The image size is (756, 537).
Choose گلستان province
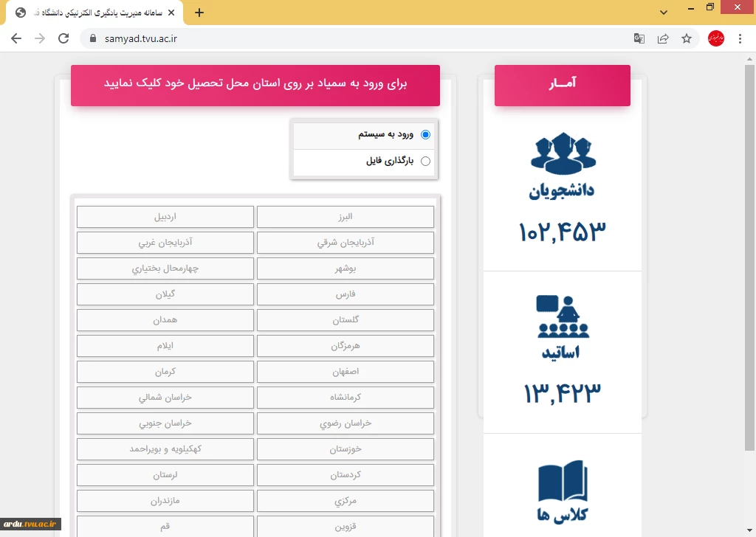pyautogui.click(x=346, y=320)
